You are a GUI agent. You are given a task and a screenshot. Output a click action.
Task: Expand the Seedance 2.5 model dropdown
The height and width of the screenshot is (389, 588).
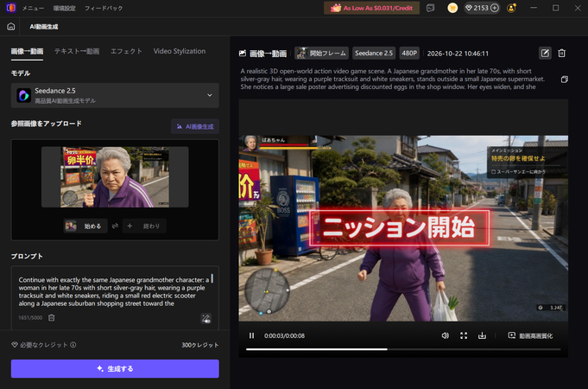tap(115, 95)
